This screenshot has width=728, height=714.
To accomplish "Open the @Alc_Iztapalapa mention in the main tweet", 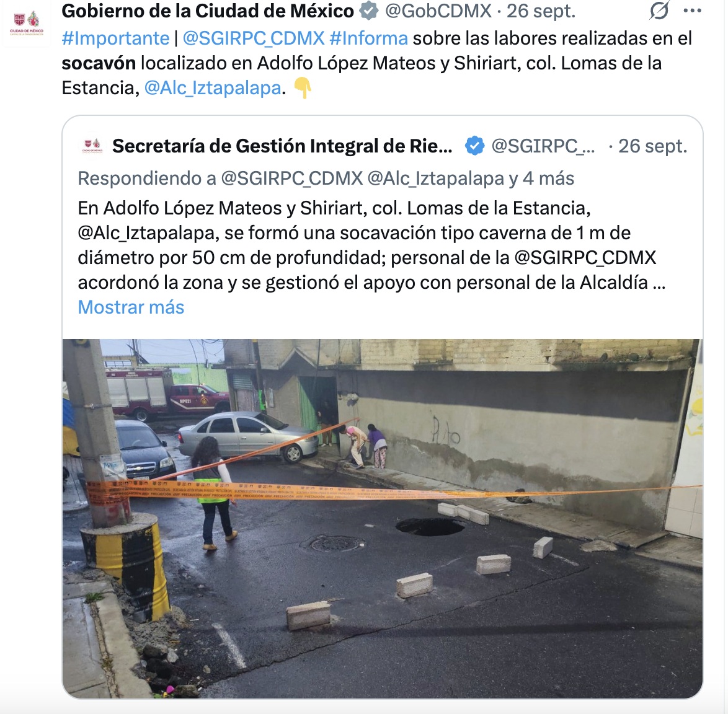I will click(x=213, y=87).
